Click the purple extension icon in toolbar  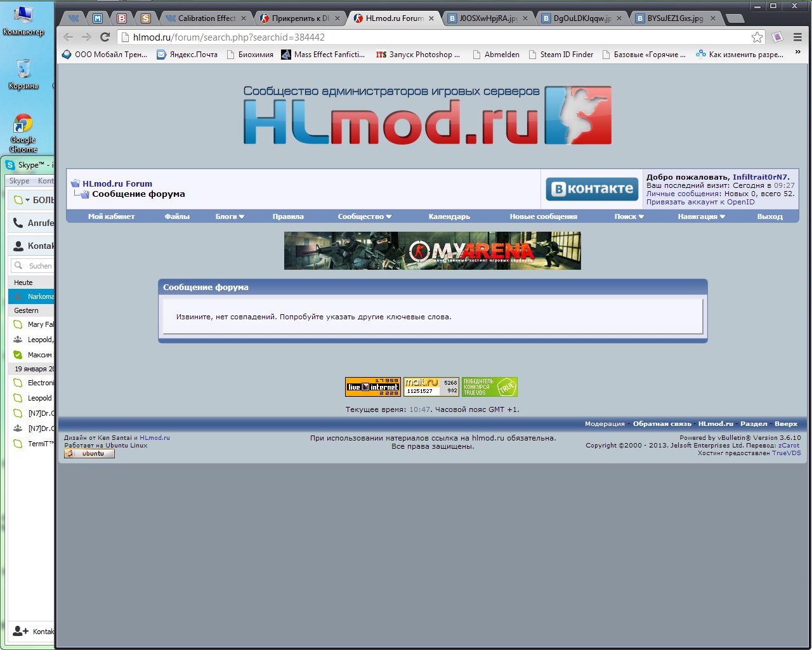(x=778, y=37)
